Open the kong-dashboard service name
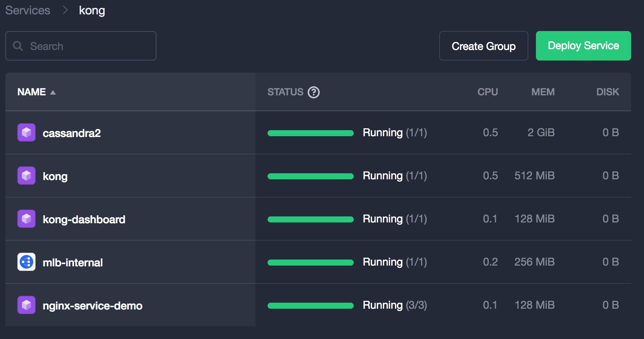The height and width of the screenshot is (339, 644). coord(84,219)
